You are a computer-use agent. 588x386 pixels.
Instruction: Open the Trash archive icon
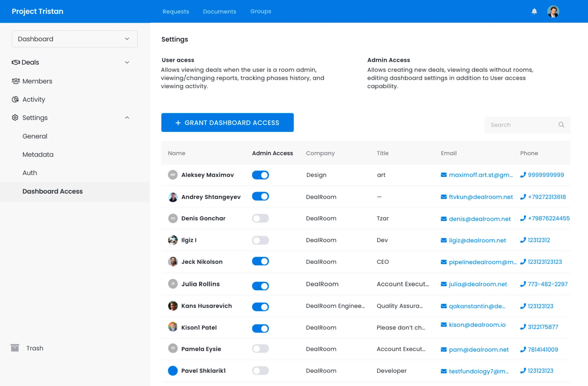tap(15, 348)
